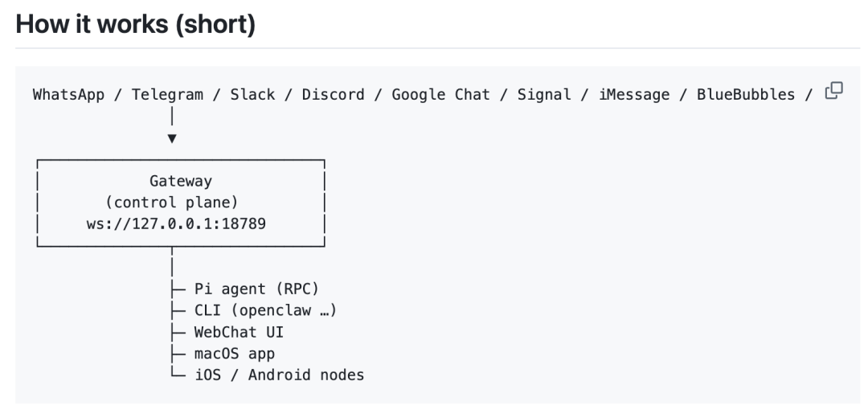
Task: Click the word WhatsApp in the diagram
Action: click(68, 95)
